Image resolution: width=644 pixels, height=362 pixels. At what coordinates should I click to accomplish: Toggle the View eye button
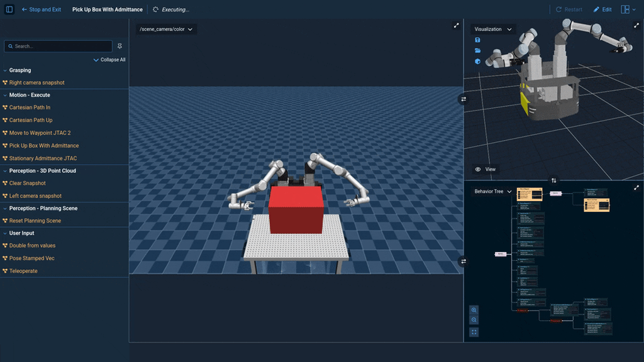(x=486, y=169)
